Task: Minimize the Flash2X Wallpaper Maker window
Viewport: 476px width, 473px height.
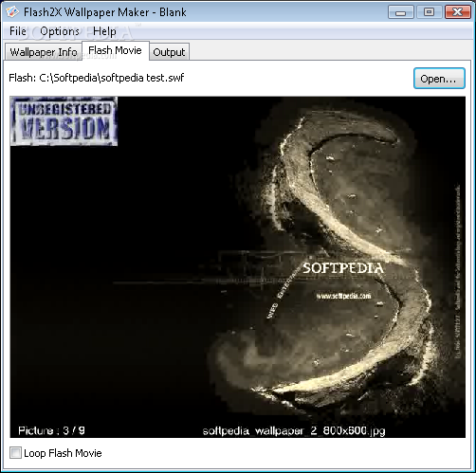Action: pyautogui.click(x=401, y=12)
